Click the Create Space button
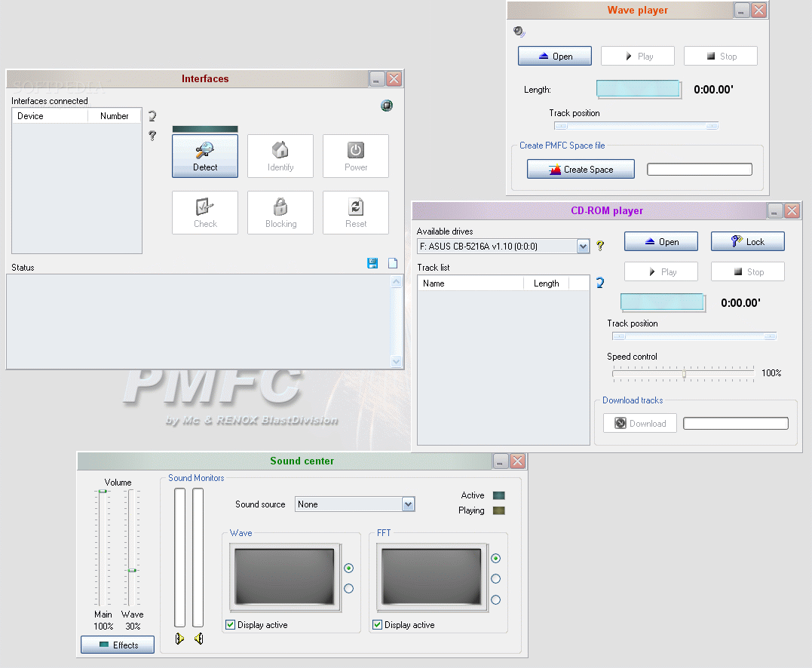Viewport: 812px width, 668px height. pyautogui.click(x=581, y=170)
